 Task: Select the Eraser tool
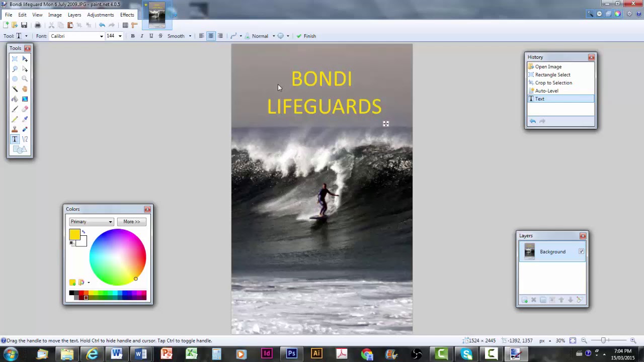point(25,109)
